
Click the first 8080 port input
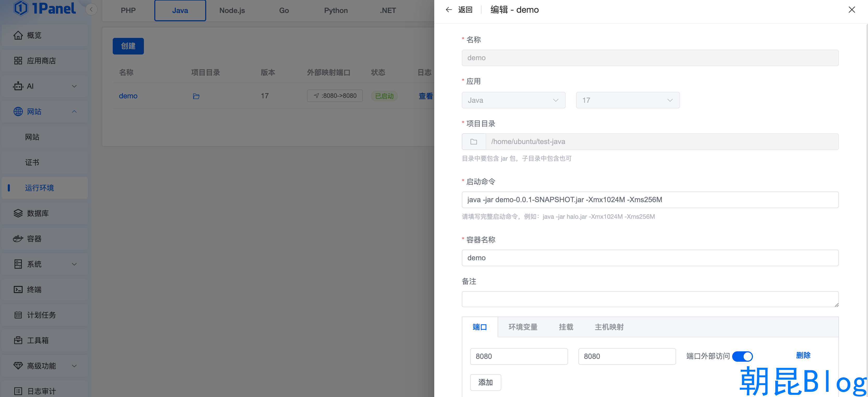pyautogui.click(x=519, y=356)
